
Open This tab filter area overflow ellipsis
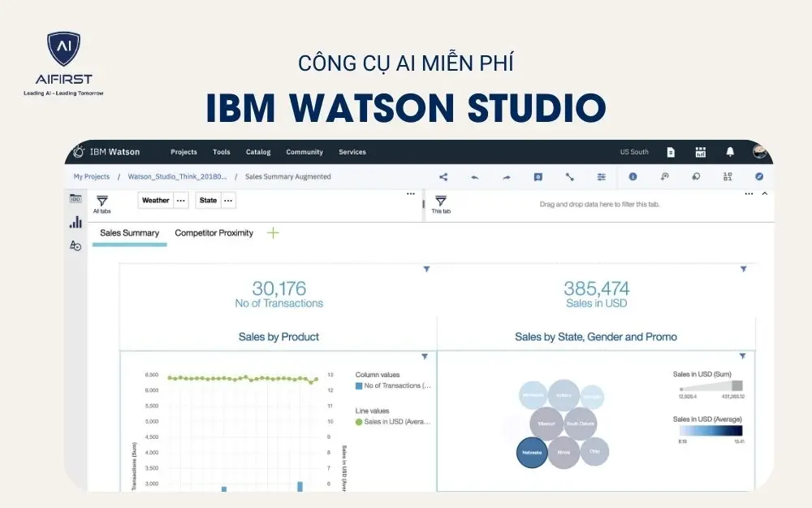(749, 194)
